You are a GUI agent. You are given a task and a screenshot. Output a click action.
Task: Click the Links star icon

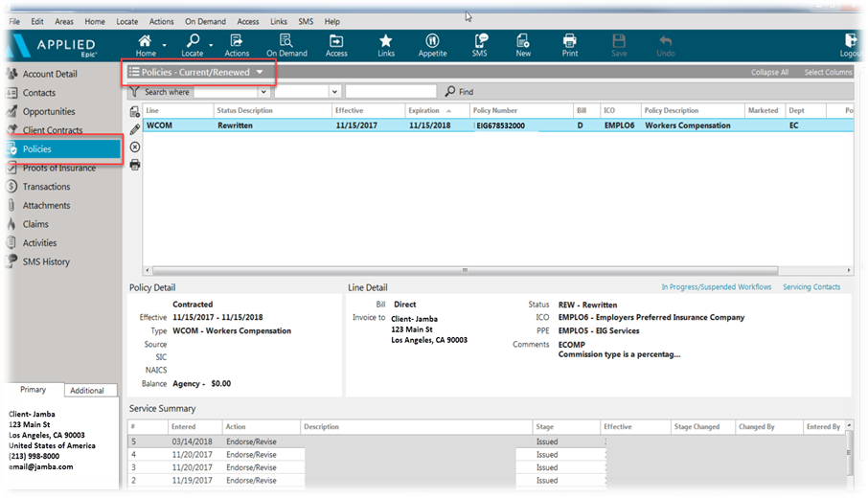[x=386, y=44]
